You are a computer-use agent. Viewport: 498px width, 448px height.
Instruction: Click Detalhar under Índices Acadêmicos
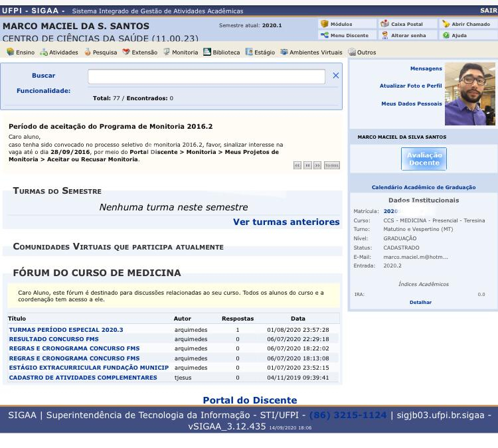point(420,302)
